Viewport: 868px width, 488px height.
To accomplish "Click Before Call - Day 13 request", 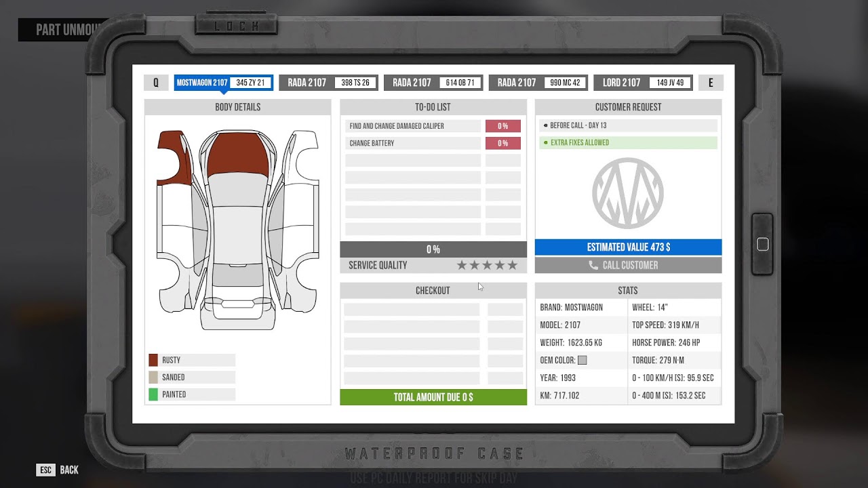I will 628,125.
